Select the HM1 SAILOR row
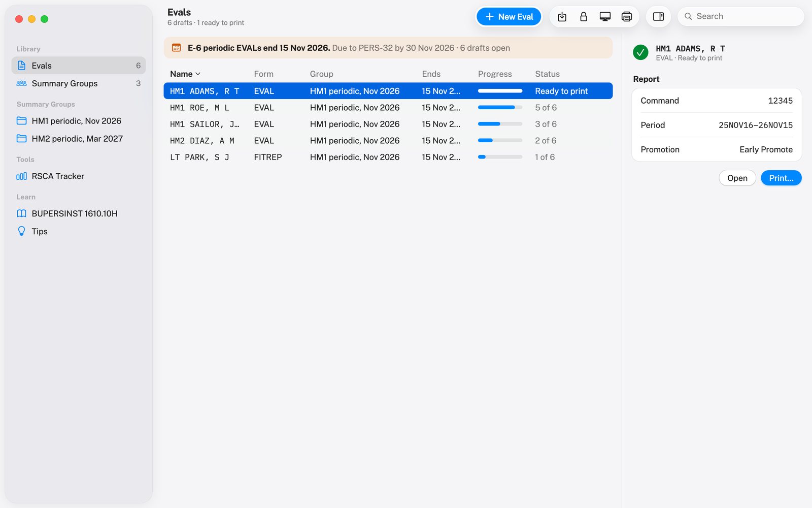Viewport: 812px width, 508px height. pos(388,124)
